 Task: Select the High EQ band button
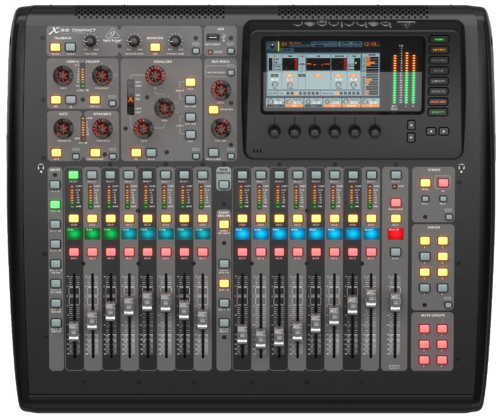coord(190,82)
